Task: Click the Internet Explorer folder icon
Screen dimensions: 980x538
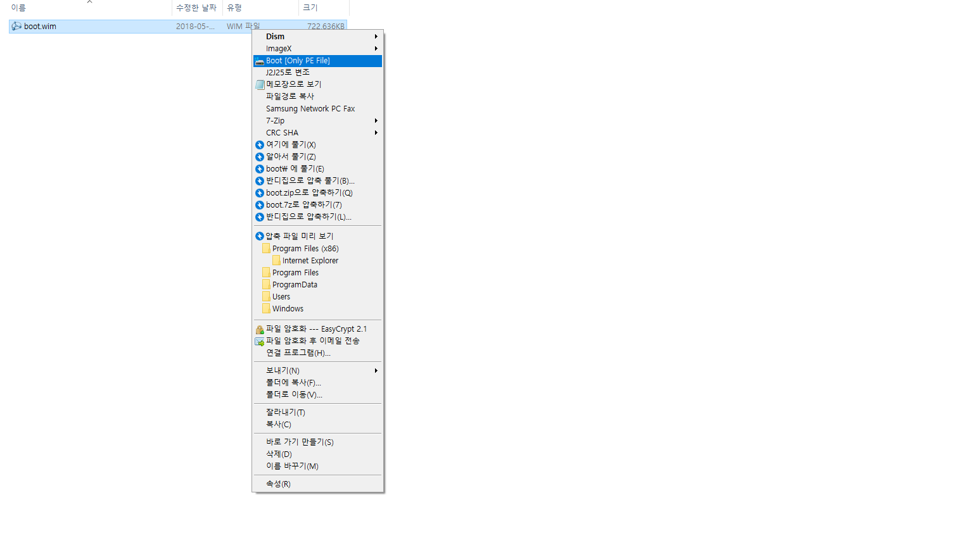Action: 276,260
